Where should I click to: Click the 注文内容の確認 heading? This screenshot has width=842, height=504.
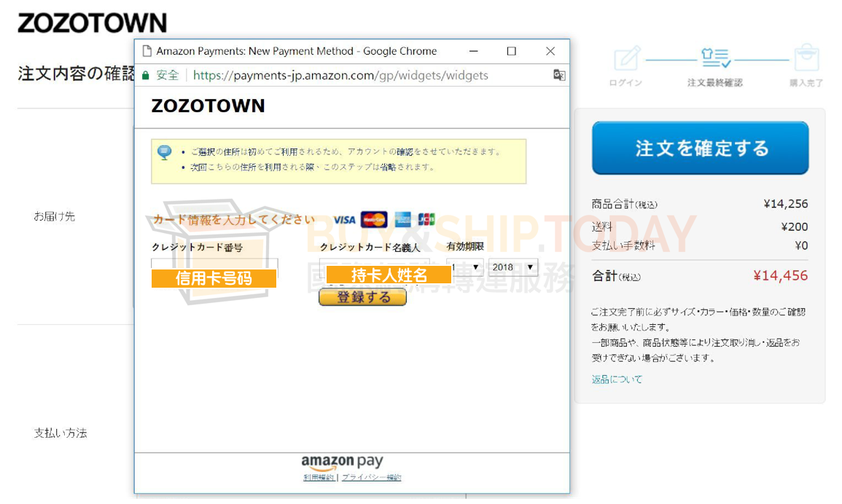click(x=77, y=74)
